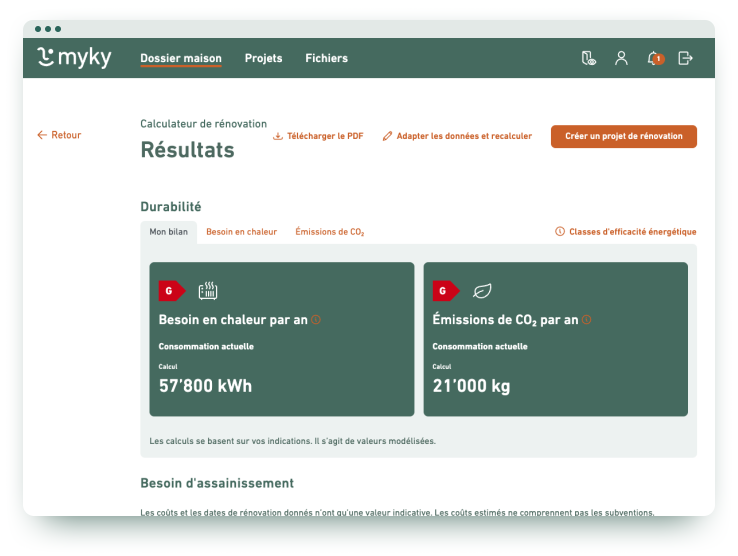Click the logout icon
Screen dimensions: 738x556
[685, 58]
